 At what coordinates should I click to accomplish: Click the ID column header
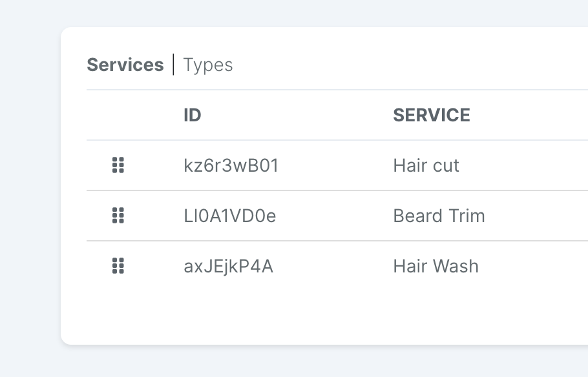[193, 115]
